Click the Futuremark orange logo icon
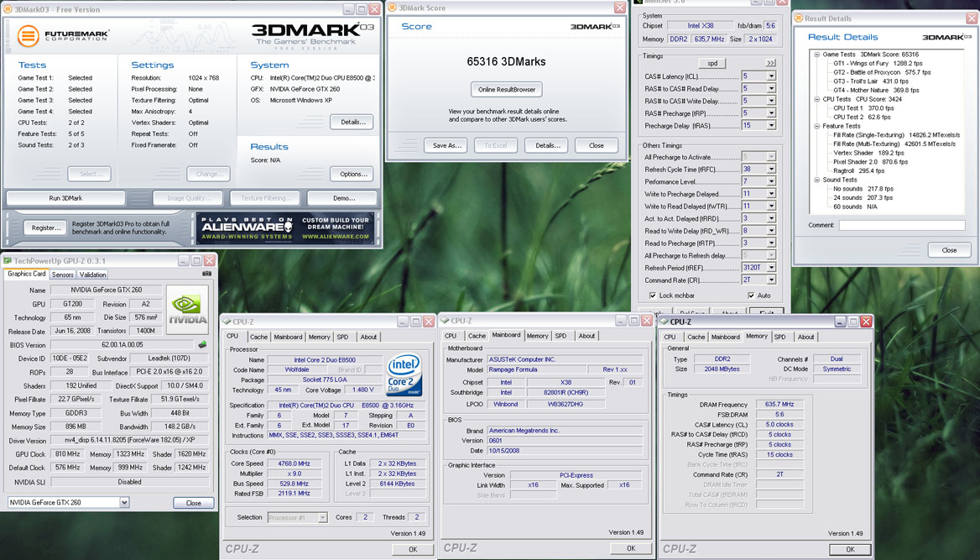 point(28,35)
